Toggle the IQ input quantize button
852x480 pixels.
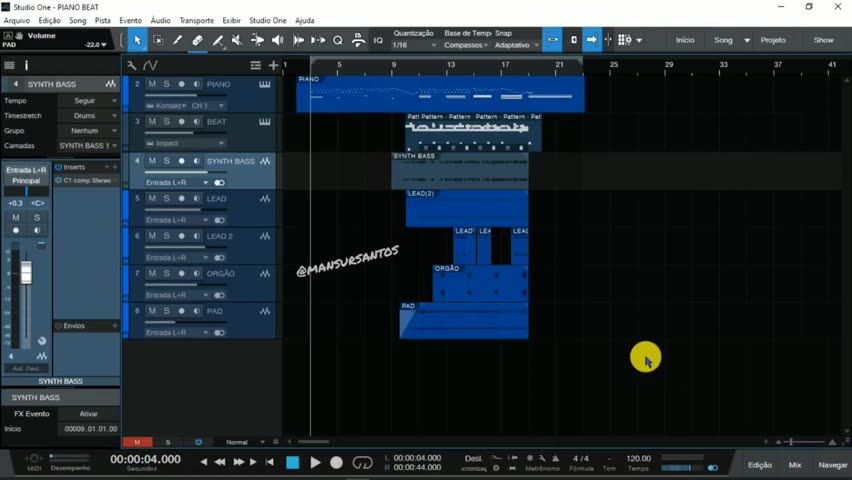(378, 40)
